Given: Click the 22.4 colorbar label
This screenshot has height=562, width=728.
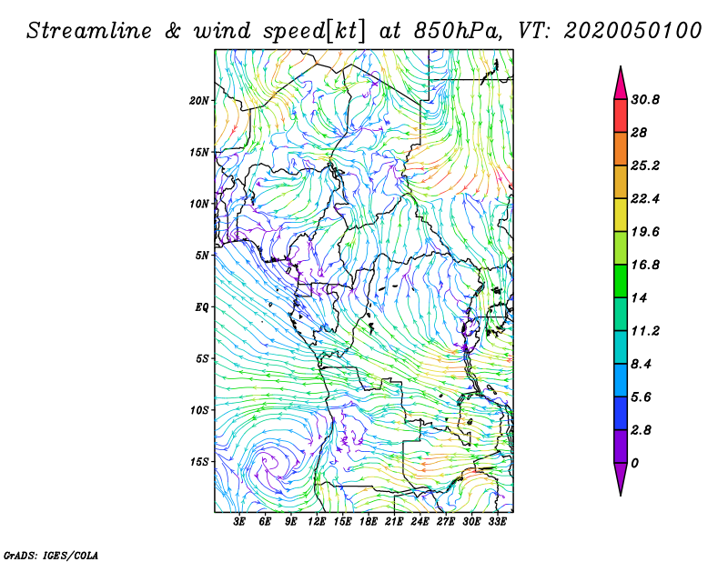Looking at the screenshot, I should pyautogui.click(x=646, y=198).
